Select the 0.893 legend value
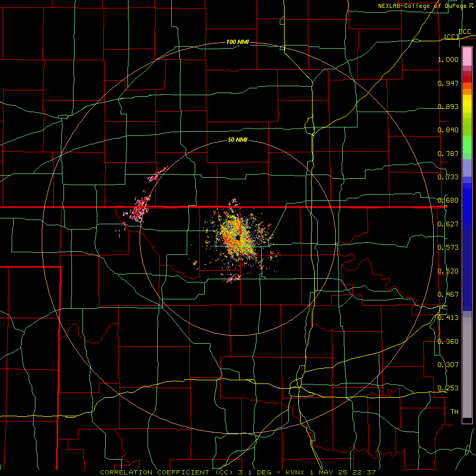 tap(448, 106)
